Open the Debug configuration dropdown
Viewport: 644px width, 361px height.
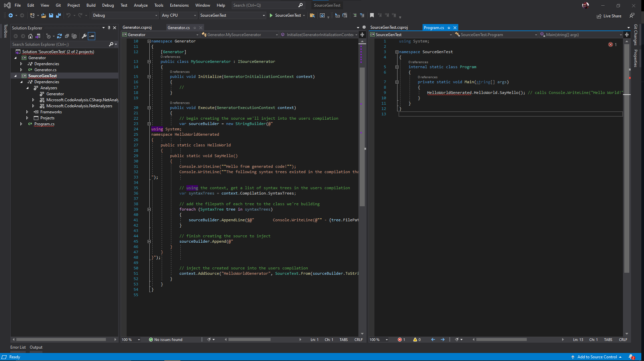(x=125, y=15)
